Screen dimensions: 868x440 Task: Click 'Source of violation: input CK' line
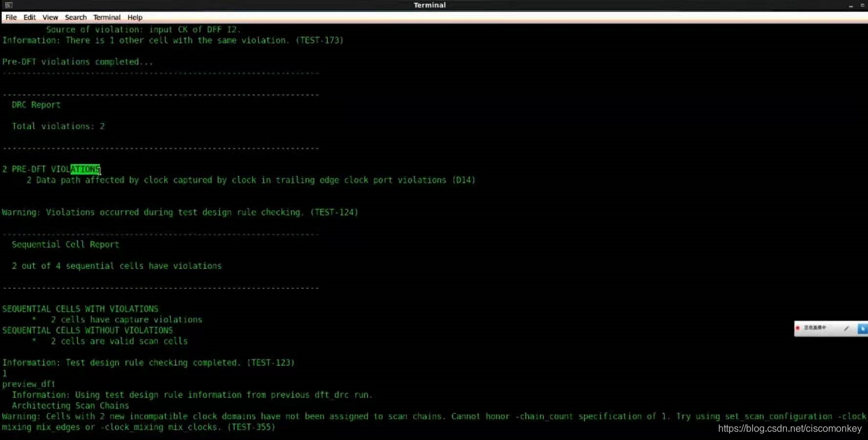144,29
